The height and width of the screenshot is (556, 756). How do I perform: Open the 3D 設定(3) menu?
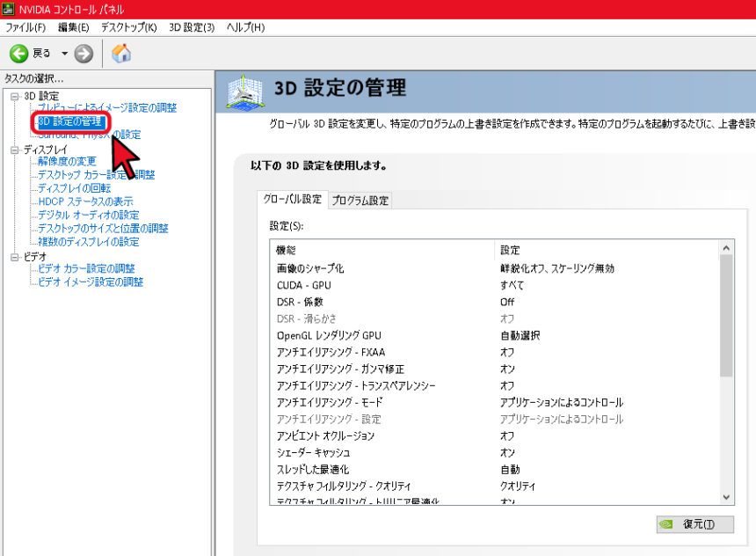192,27
